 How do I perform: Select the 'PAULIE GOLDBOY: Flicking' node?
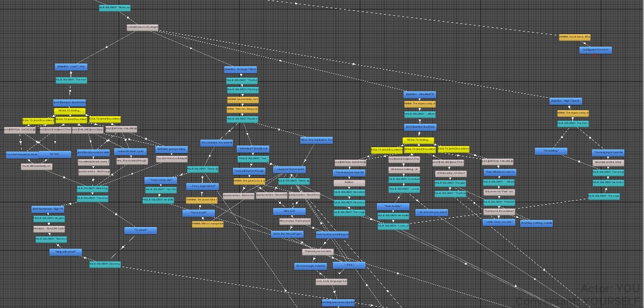pos(243,90)
